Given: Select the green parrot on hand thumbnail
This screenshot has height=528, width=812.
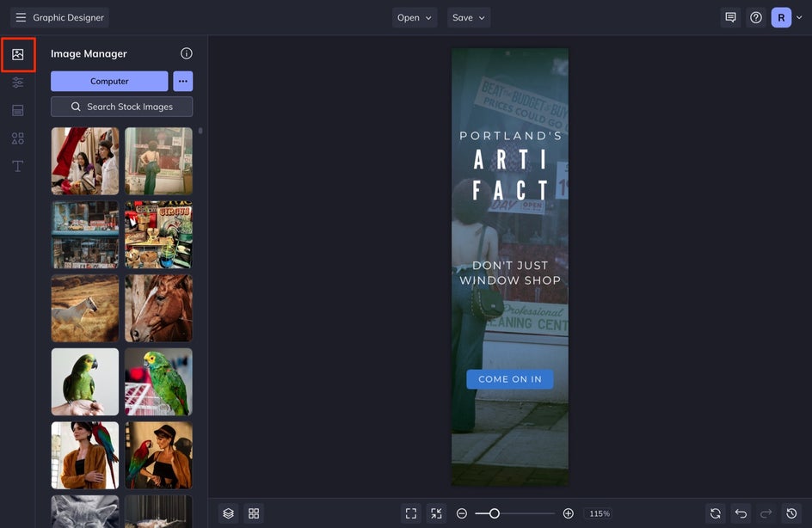Looking at the screenshot, I should (x=85, y=382).
